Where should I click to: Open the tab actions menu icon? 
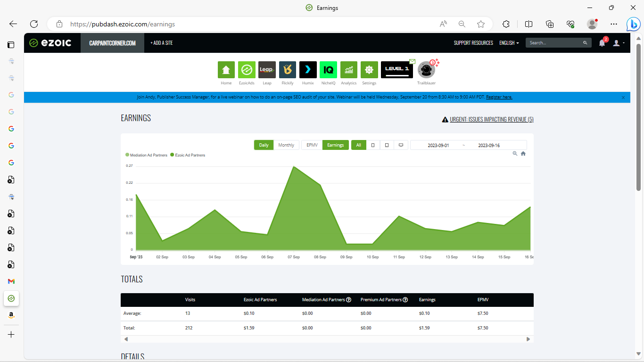[11, 45]
